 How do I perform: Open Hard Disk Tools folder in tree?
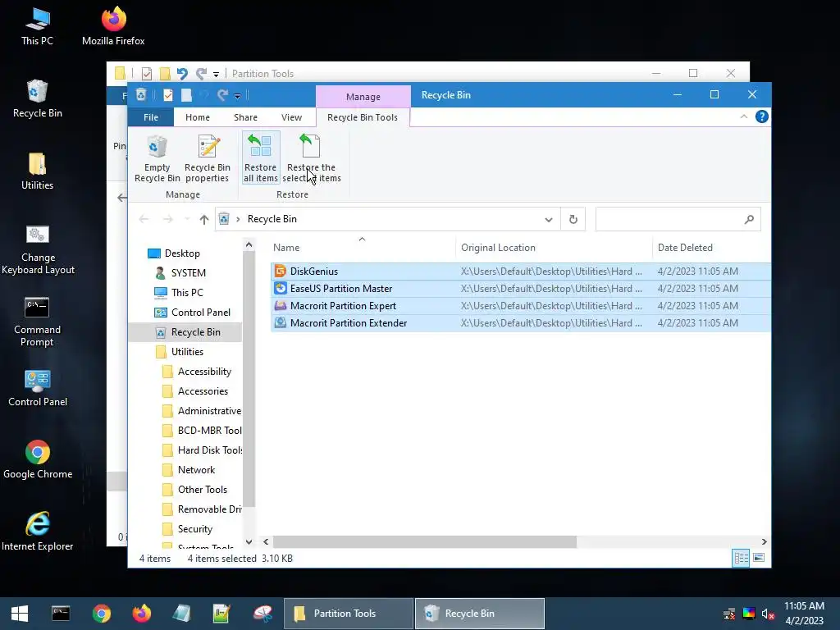point(209,450)
